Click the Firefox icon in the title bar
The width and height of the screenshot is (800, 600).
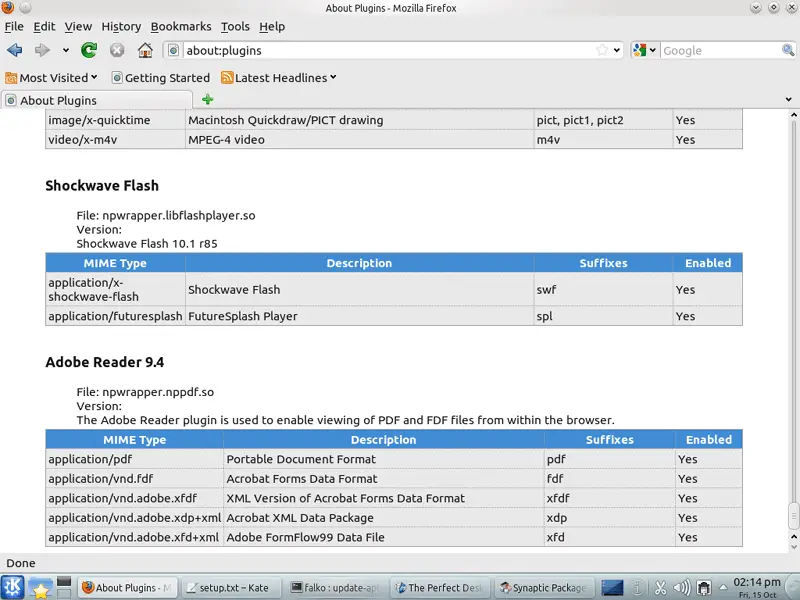pyautogui.click(x=8, y=8)
